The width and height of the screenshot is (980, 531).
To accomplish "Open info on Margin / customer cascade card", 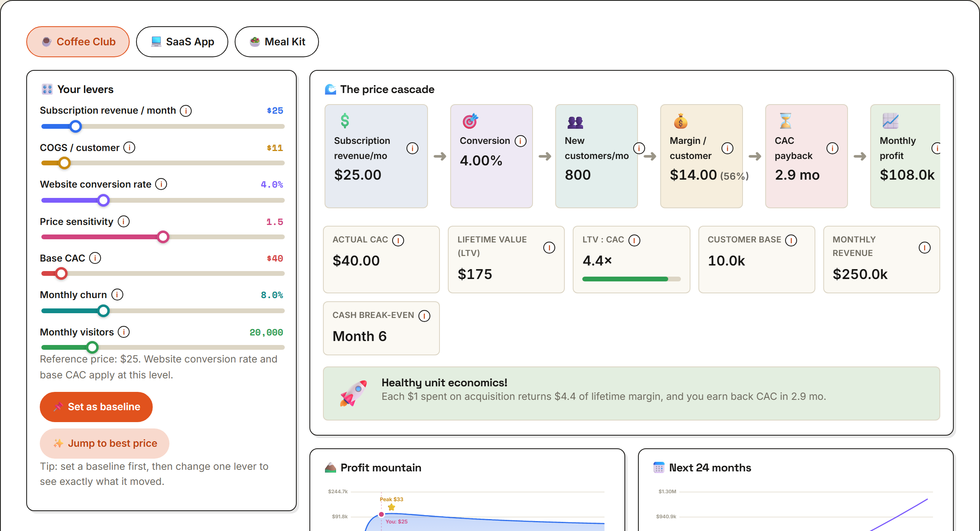I will tap(727, 149).
